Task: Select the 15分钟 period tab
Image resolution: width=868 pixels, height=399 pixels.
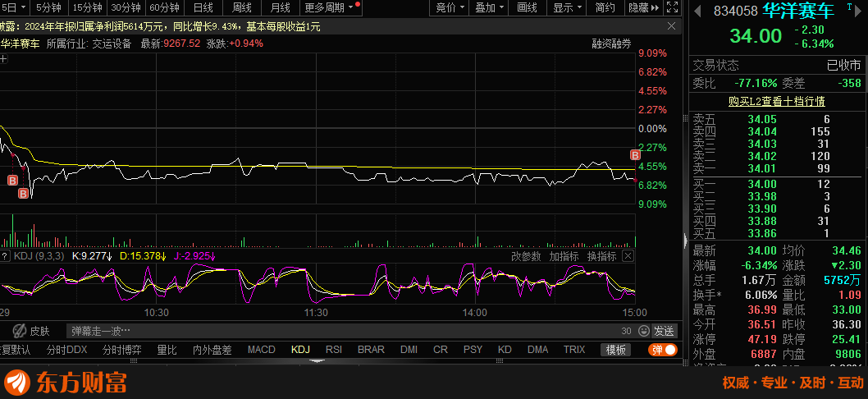Action: pos(88,7)
